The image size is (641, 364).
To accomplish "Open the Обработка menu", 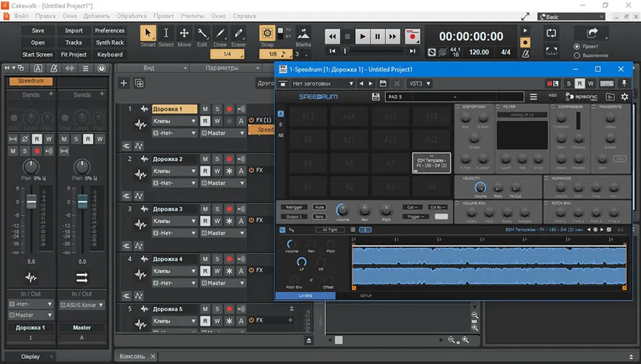I will pos(132,16).
